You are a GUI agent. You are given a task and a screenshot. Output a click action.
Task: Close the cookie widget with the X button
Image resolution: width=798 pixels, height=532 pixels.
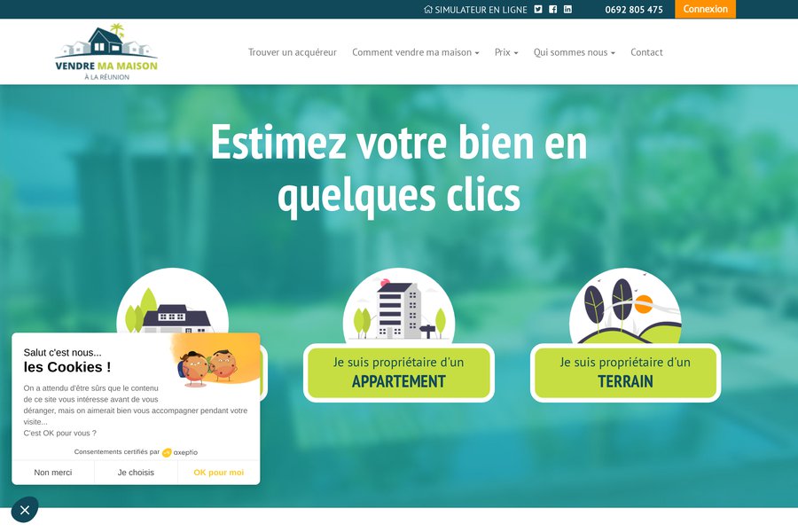(x=25, y=510)
